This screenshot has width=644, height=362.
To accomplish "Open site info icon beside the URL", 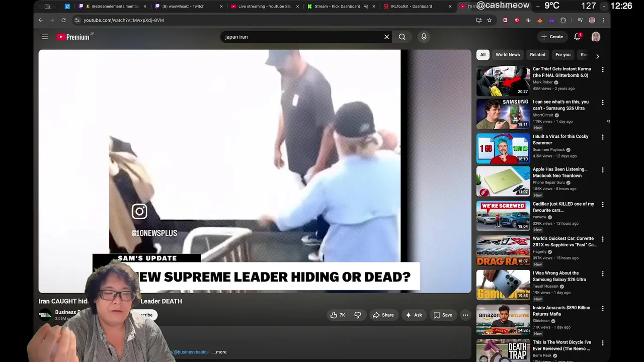I will [x=77, y=20].
